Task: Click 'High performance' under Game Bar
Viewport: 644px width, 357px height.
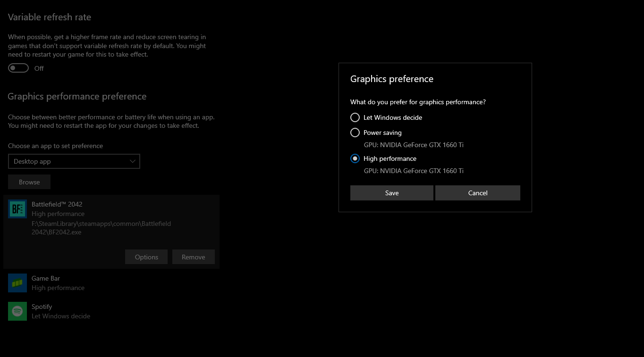Action: point(58,288)
